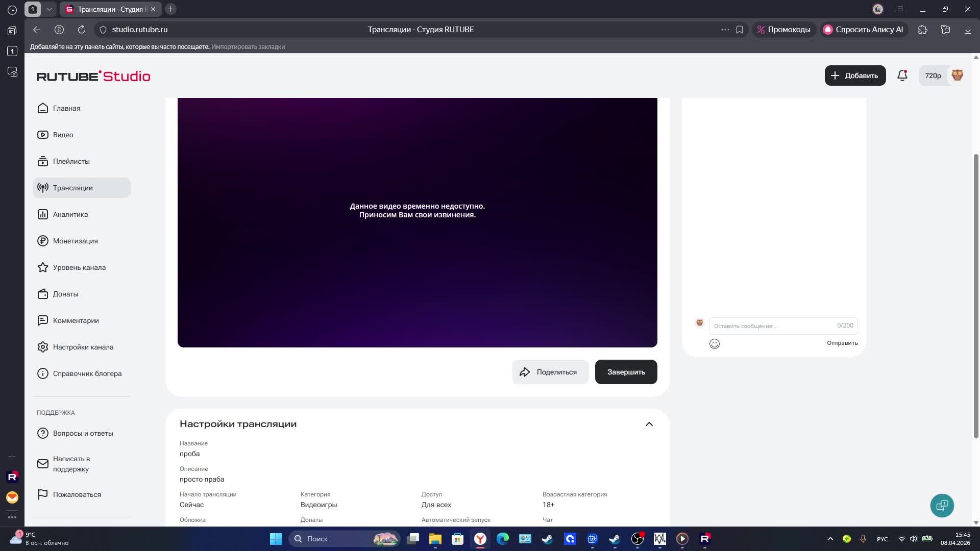Open browser downloads icon
The height and width of the screenshot is (551, 980).
(967, 30)
